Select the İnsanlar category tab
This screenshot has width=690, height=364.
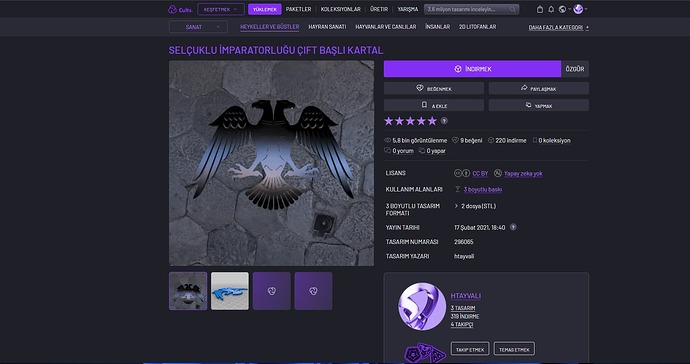pos(437,27)
